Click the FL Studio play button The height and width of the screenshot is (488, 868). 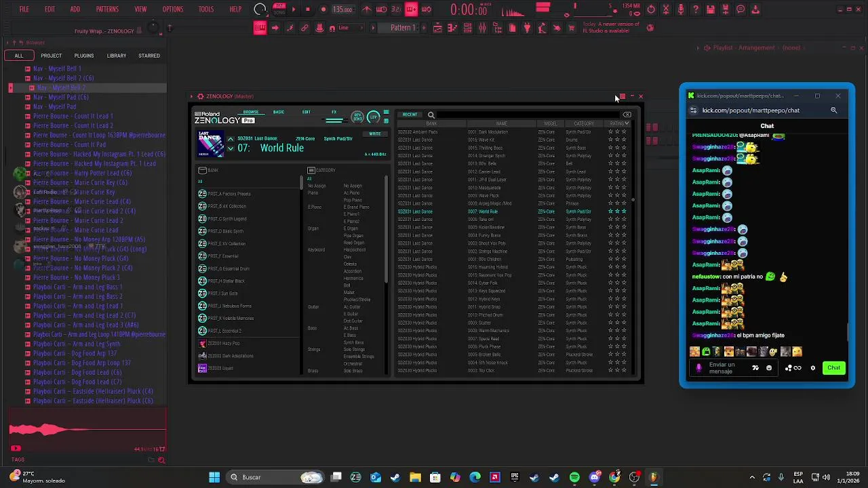[294, 9]
